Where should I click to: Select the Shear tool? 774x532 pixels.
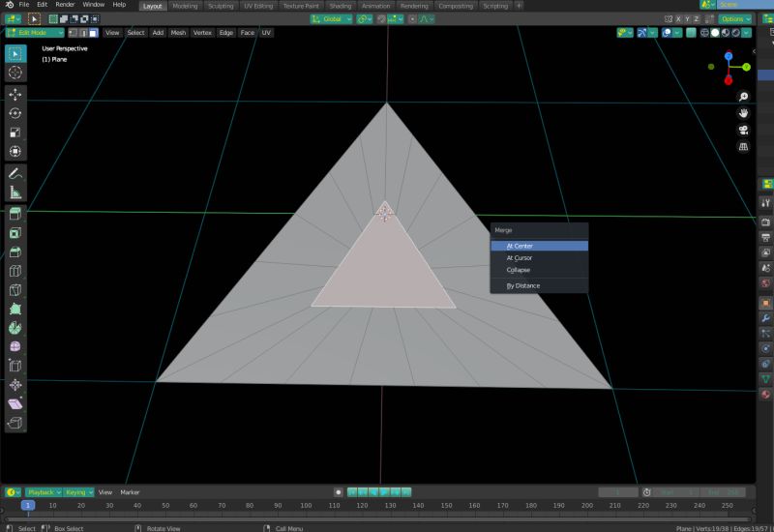pos(15,404)
